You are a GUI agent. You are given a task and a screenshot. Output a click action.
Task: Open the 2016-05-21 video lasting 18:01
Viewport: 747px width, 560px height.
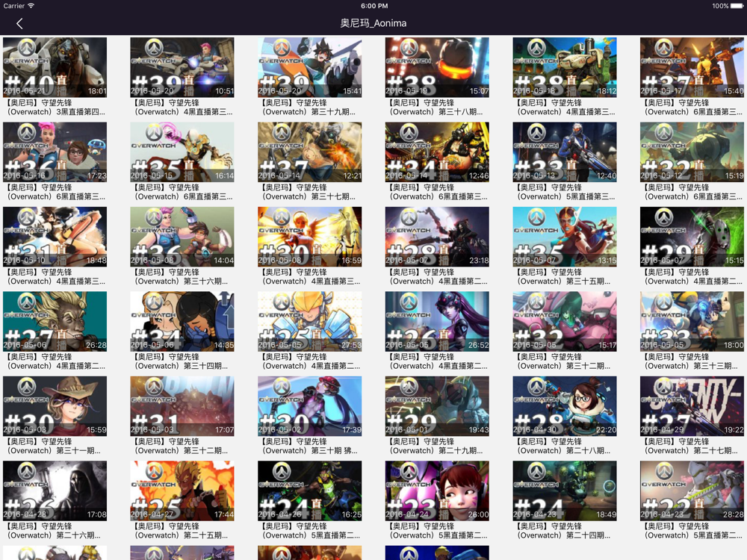[x=55, y=68]
